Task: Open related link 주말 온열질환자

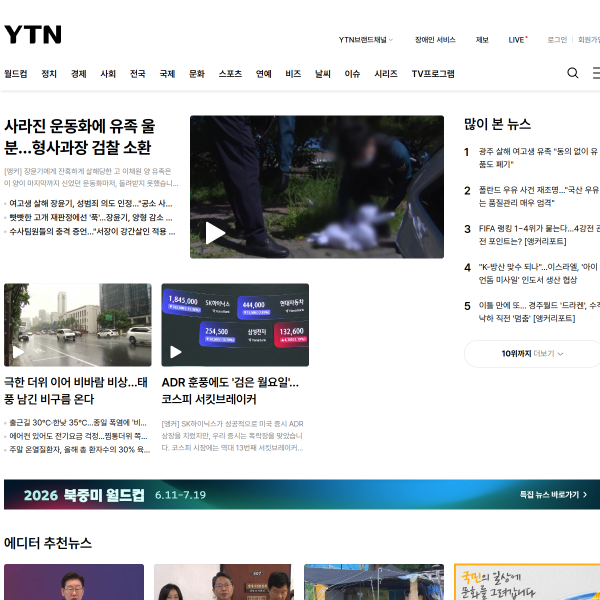Action: click(79, 449)
